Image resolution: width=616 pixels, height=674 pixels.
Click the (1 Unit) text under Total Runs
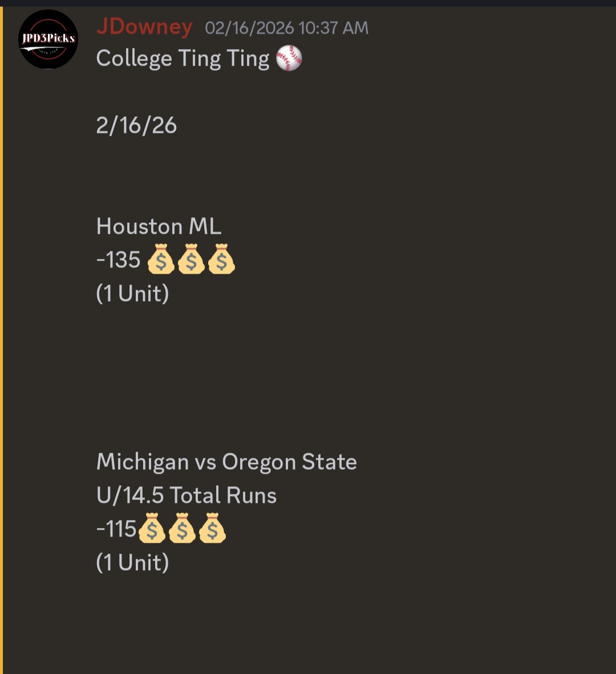point(132,562)
